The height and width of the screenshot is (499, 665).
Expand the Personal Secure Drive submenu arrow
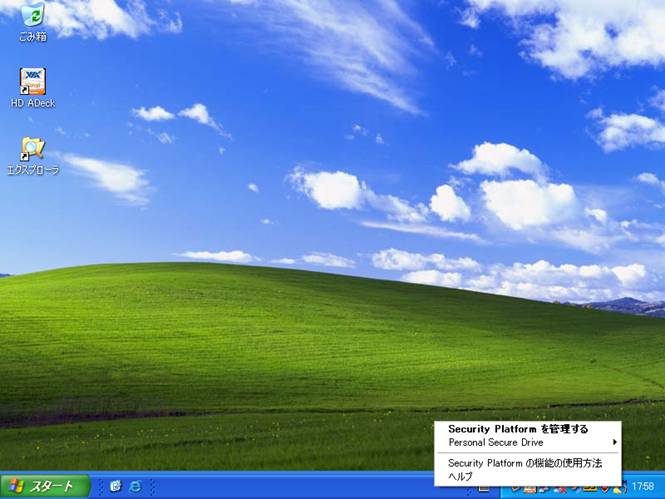tap(614, 442)
